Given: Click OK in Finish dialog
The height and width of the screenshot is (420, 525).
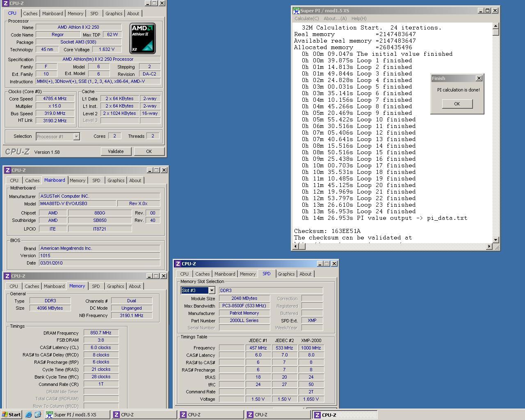Looking at the screenshot, I should pos(457,104).
